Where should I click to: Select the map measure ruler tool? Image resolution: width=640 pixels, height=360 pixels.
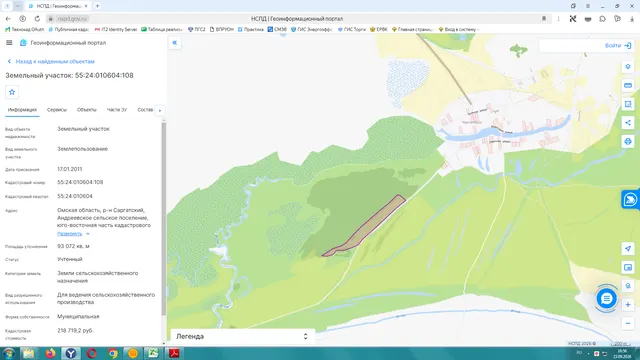click(628, 85)
